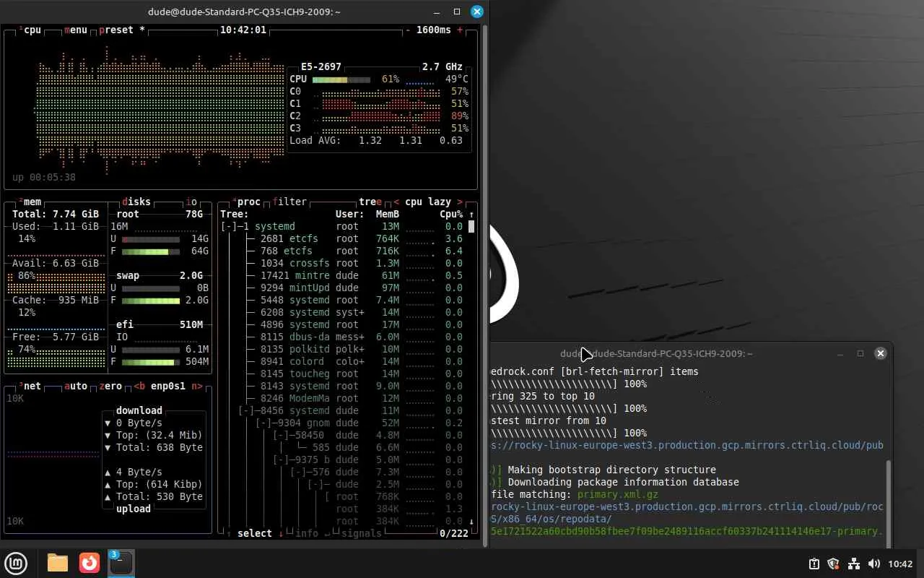This screenshot has height=578, width=924.
Task: Select the 9294 mintUpd process
Action: pos(346,288)
